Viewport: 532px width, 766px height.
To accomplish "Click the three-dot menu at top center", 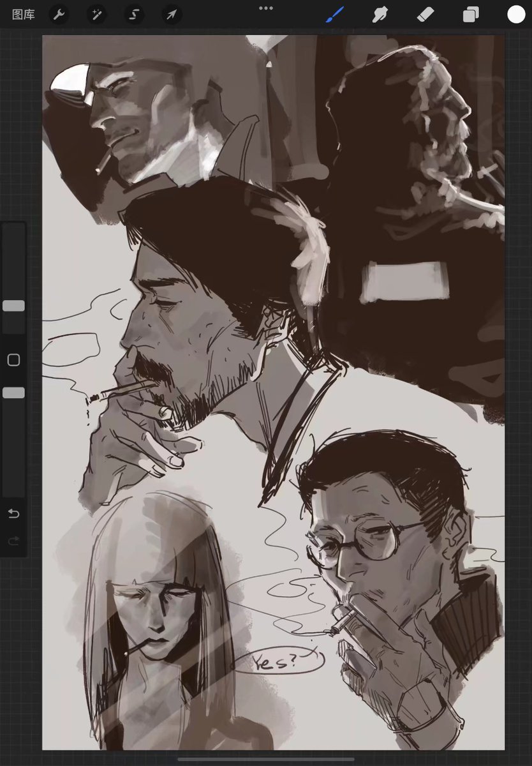I will click(266, 8).
